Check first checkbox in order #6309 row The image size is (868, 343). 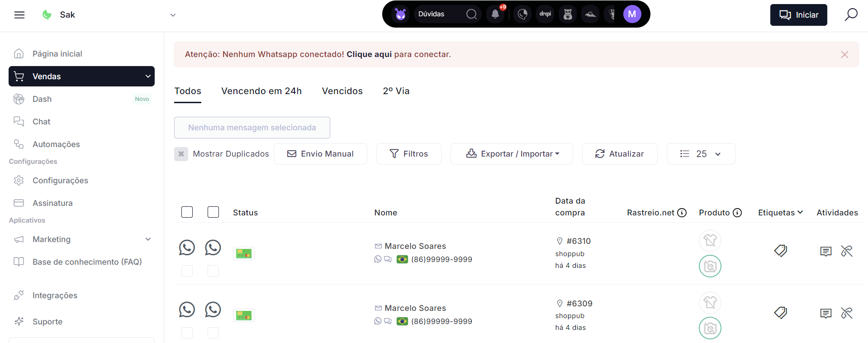tap(187, 333)
